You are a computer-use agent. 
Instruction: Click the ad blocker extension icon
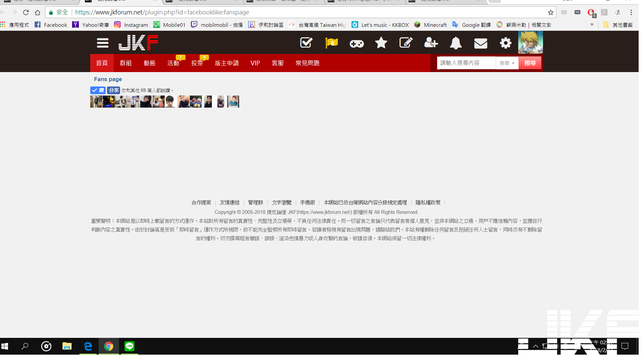591,13
